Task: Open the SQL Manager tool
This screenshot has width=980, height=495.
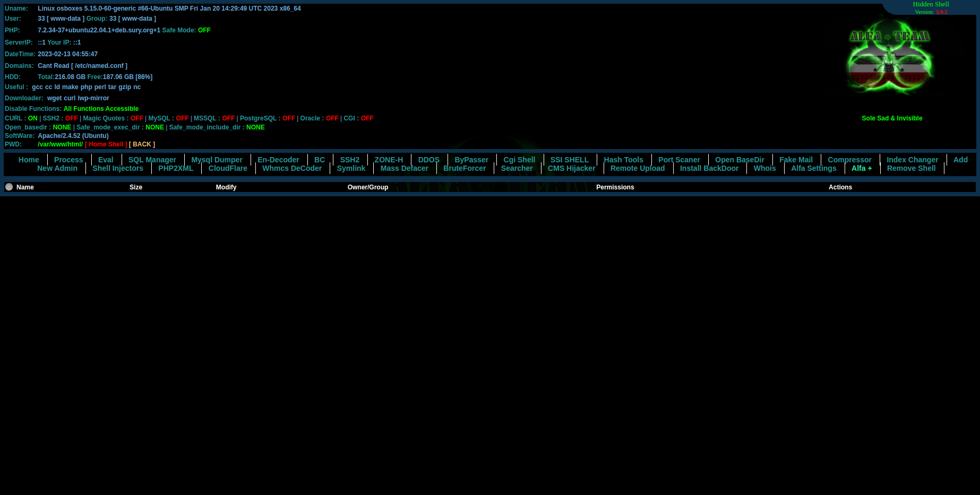Action: click(x=152, y=160)
